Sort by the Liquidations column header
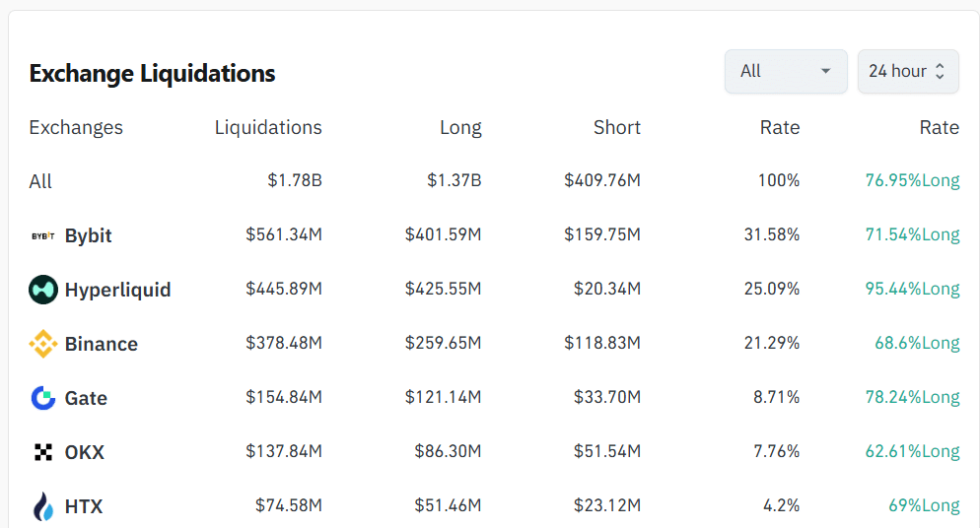980x528 pixels. 268,127
